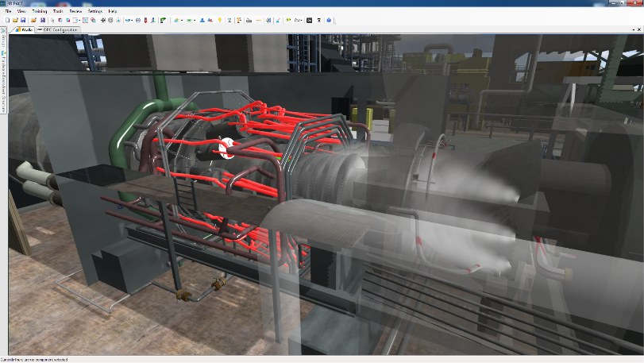Open the File menu

9,12
